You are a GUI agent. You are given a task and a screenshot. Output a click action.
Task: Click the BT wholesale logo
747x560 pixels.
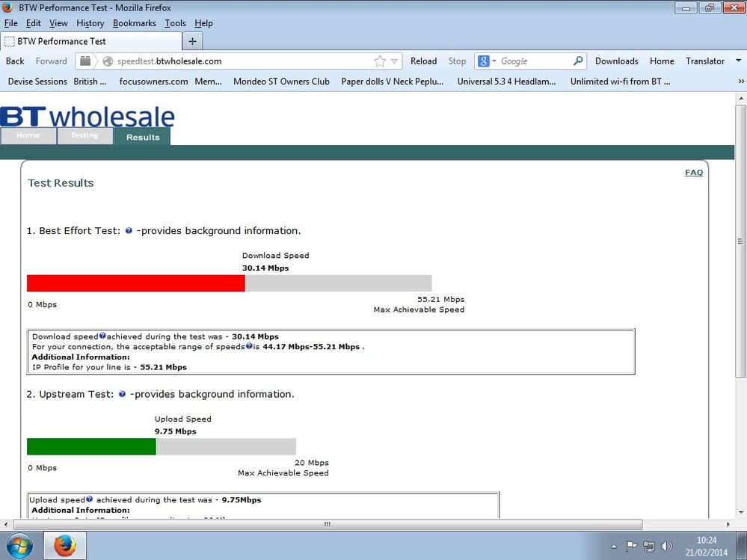point(87,117)
